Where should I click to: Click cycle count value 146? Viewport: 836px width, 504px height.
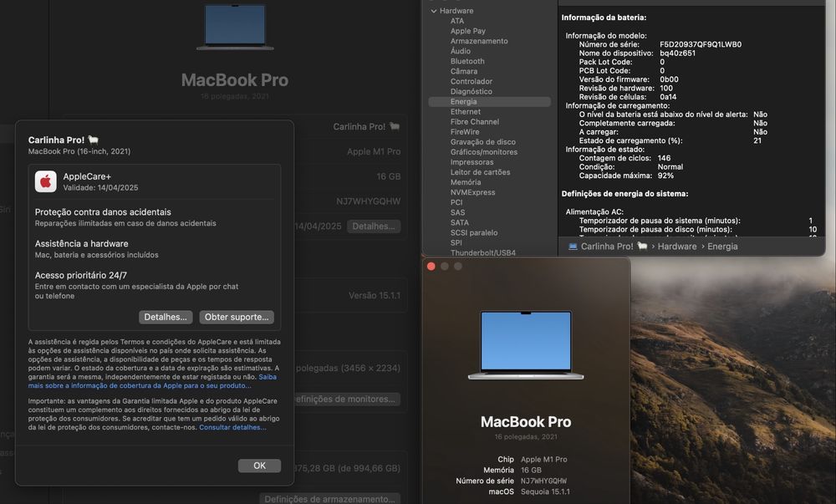(664, 158)
